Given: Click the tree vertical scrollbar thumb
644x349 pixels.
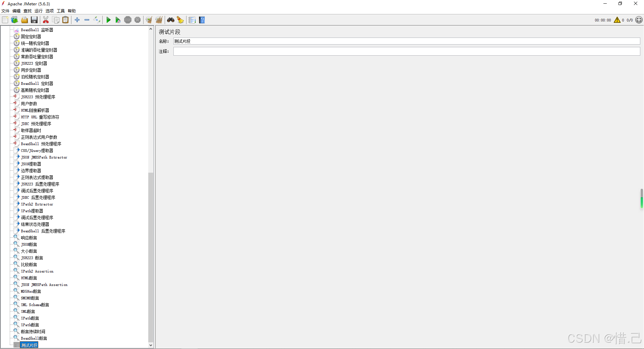Looking at the screenshot, I should [151, 257].
